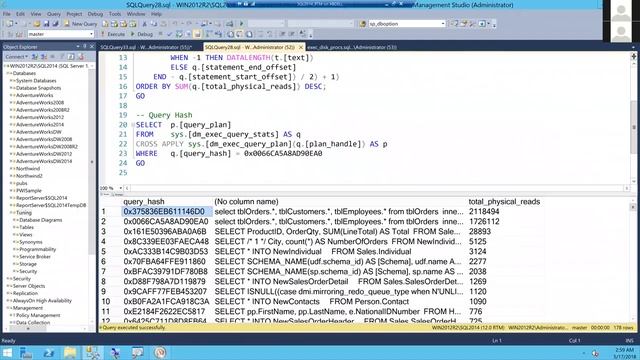Click the Find icon beside sp_dboption box

point(363,24)
